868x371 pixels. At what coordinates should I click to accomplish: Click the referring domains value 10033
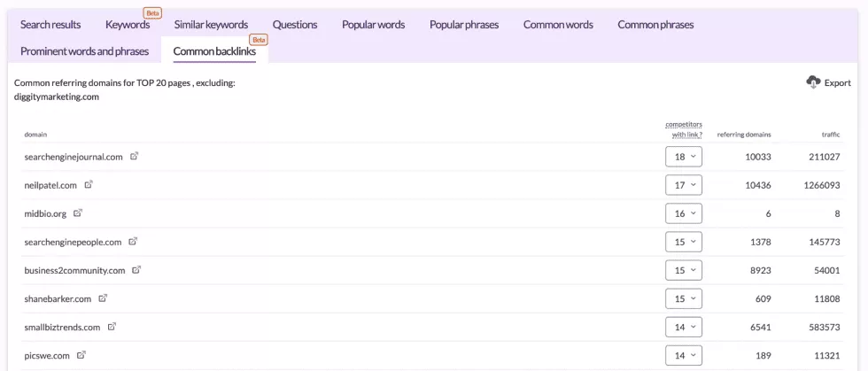(x=758, y=157)
